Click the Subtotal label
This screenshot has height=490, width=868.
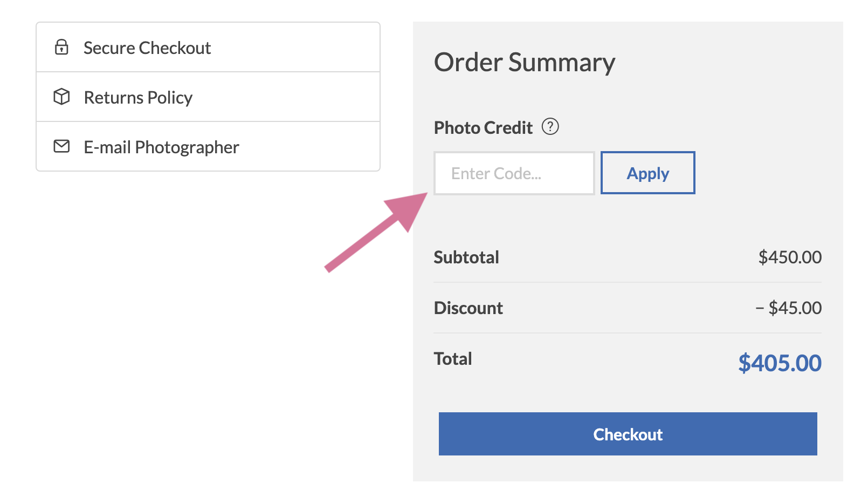[x=466, y=257]
